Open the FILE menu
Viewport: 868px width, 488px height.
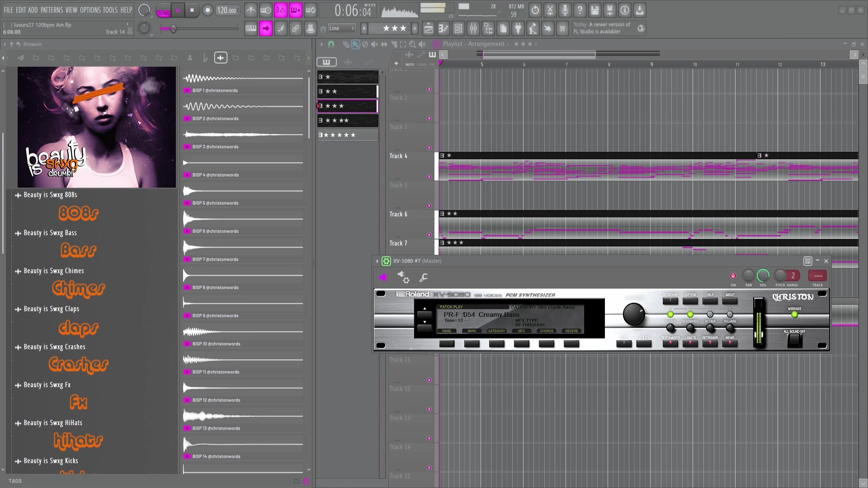(9, 10)
